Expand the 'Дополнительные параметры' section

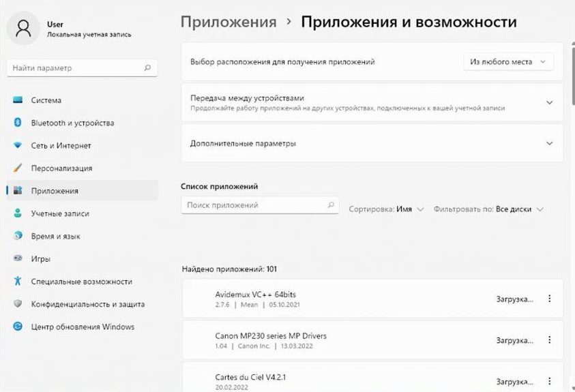click(x=549, y=144)
